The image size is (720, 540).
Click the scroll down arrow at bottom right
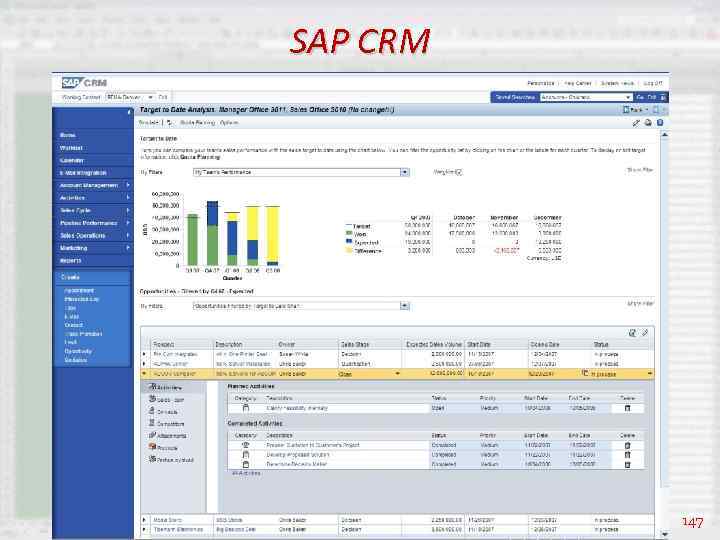664,534
